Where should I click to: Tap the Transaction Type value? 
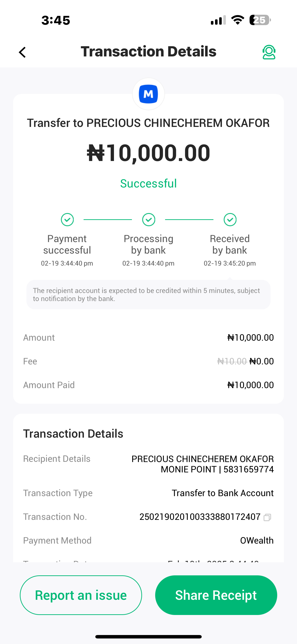pyautogui.click(x=222, y=493)
